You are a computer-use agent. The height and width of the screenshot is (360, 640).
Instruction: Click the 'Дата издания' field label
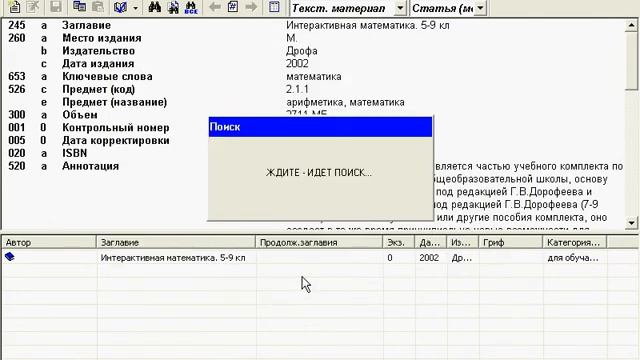point(98,64)
